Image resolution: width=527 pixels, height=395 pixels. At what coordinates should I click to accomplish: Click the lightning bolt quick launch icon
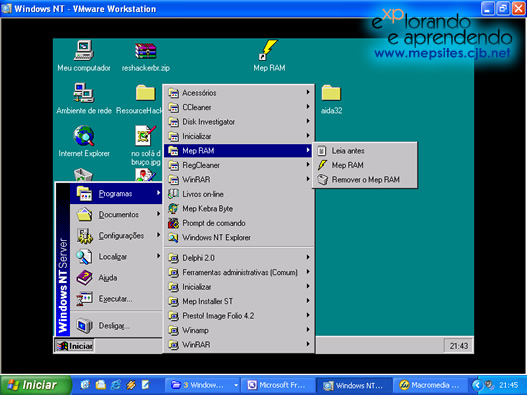point(131,385)
